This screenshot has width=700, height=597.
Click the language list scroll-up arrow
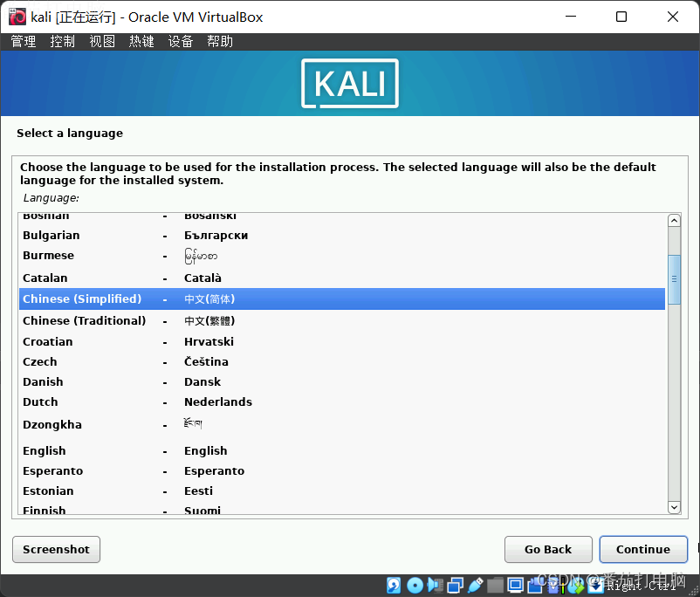(x=674, y=221)
